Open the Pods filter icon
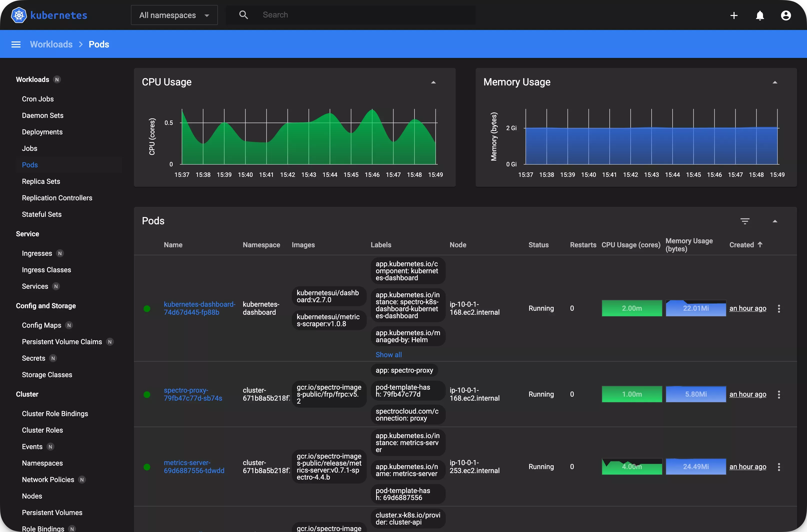This screenshot has width=807, height=532. tap(745, 221)
